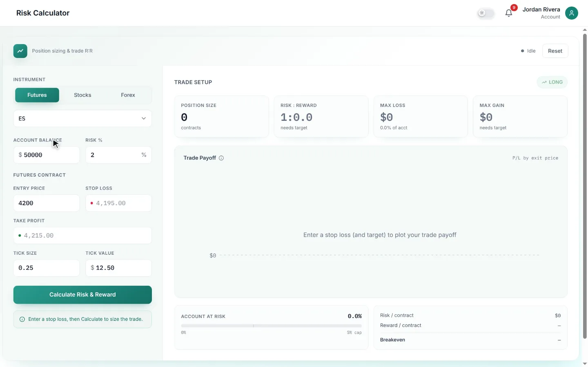This screenshot has width=588, height=367.
Task: Click the "5% cap" label
Action: coord(354,333)
